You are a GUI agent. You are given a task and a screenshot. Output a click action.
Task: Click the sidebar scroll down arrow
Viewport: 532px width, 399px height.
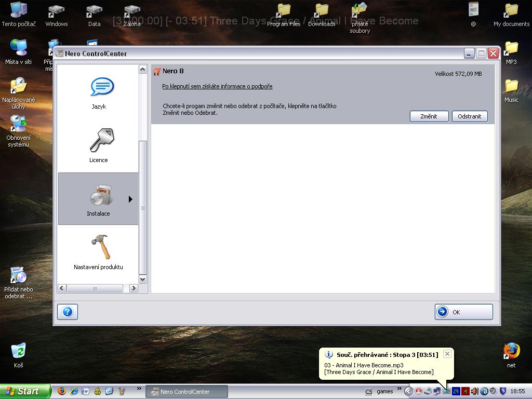143,279
